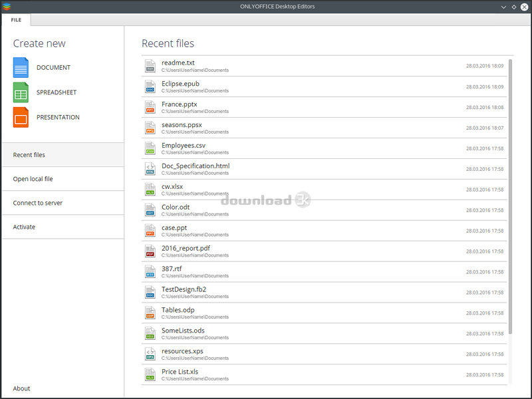This screenshot has height=399, width=532.
Task: Click the RTF icon beside 387.rtf
Action: [x=150, y=272]
